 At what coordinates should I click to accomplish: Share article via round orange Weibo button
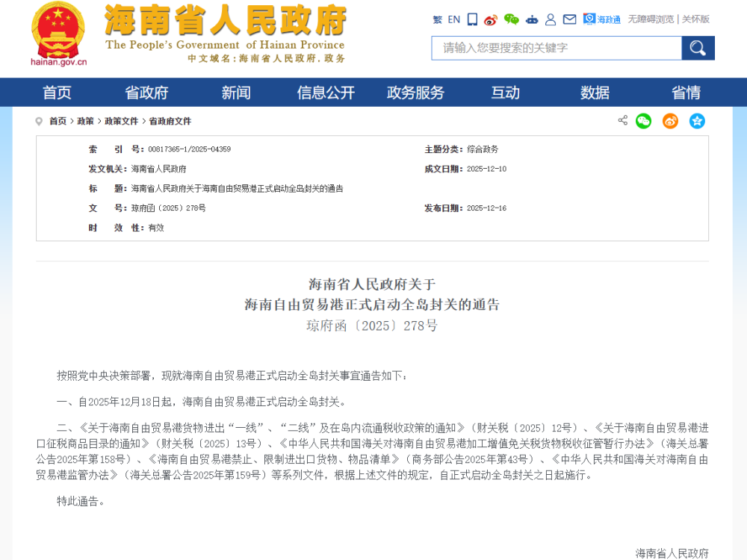pyautogui.click(x=670, y=121)
